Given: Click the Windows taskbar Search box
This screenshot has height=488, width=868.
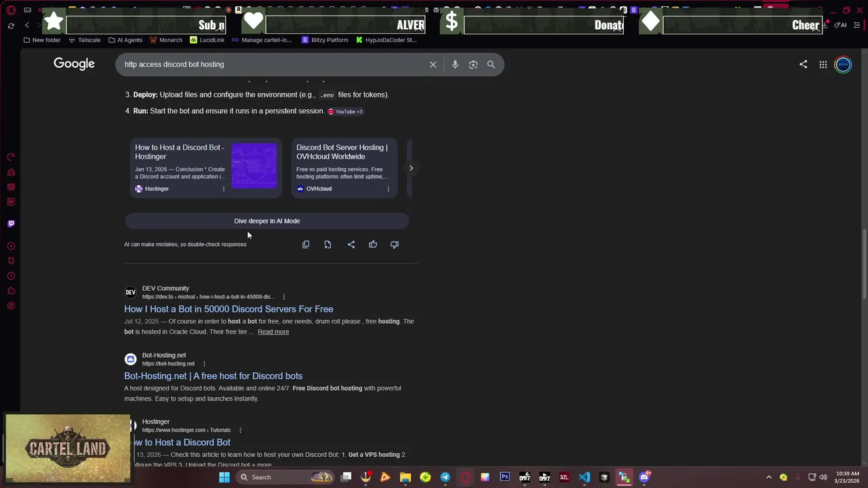Looking at the screenshot, I should (285, 477).
